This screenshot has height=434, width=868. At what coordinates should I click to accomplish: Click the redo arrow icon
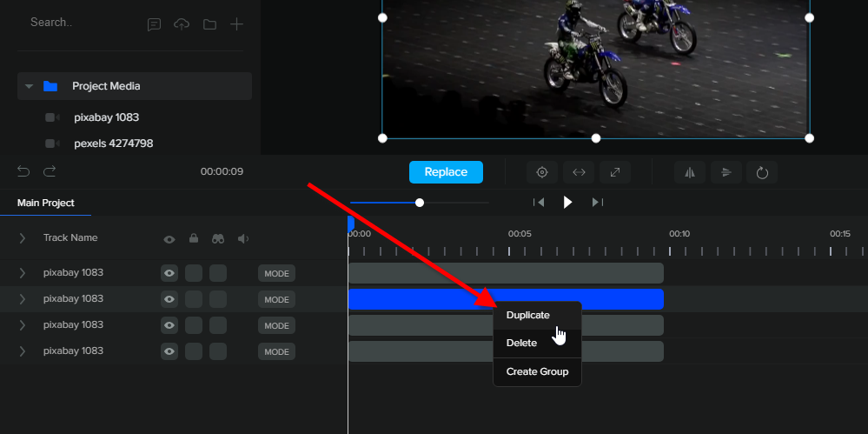[50, 171]
